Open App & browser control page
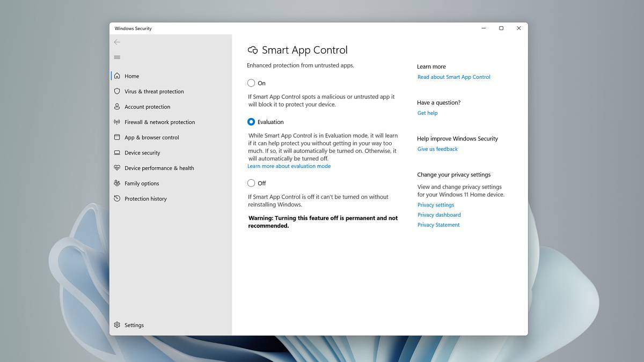Image resolution: width=644 pixels, height=362 pixels. click(x=171, y=137)
